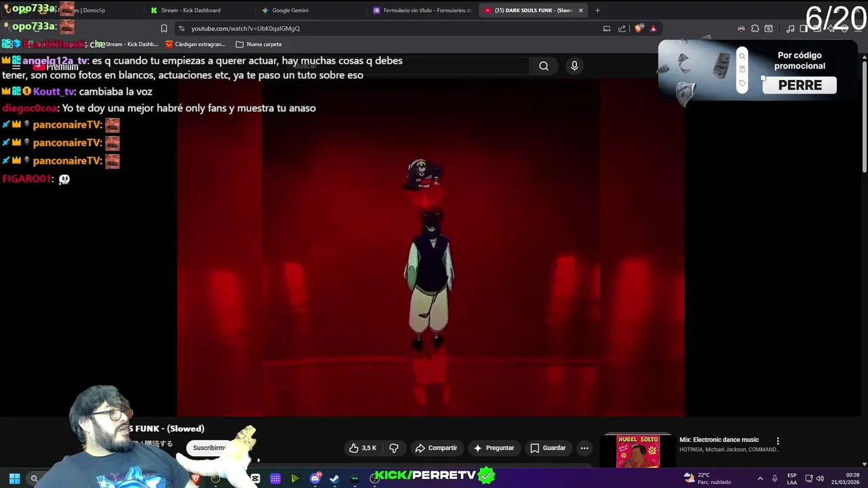Show hidden system tray icons
The width and height of the screenshot is (868, 488).
[x=760, y=479]
